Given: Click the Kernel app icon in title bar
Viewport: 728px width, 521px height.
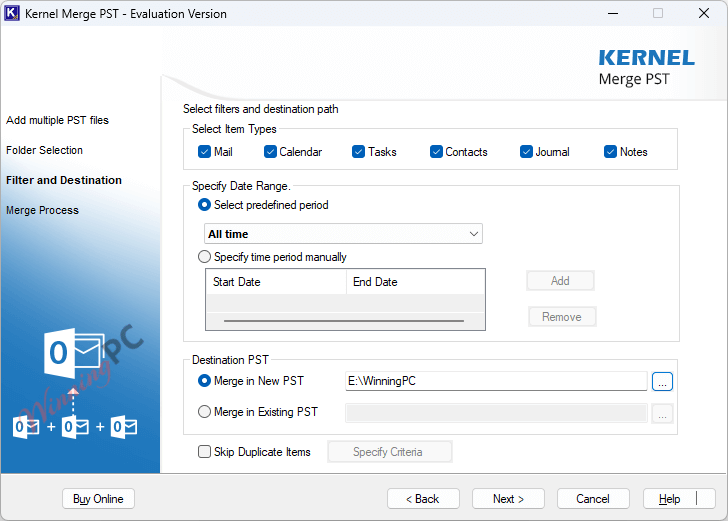Looking at the screenshot, I should pyautogui.click(x=12, y=13).
